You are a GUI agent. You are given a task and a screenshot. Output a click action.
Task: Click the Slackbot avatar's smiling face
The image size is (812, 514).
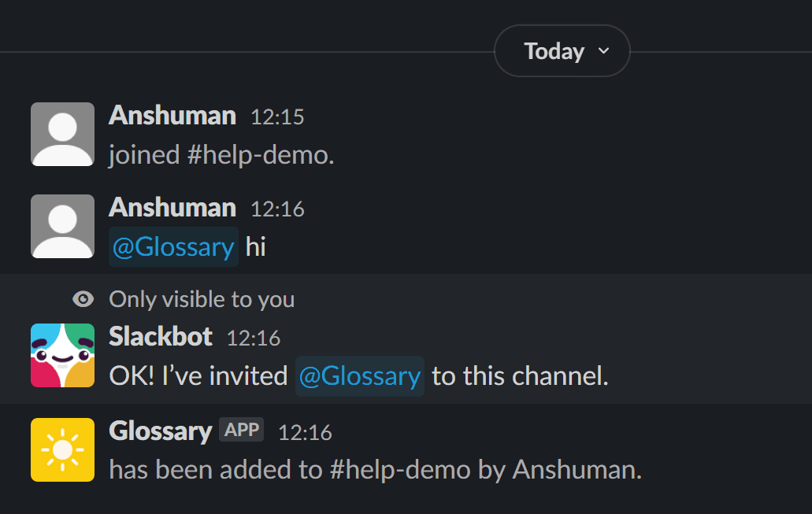[x=62, y=358]
